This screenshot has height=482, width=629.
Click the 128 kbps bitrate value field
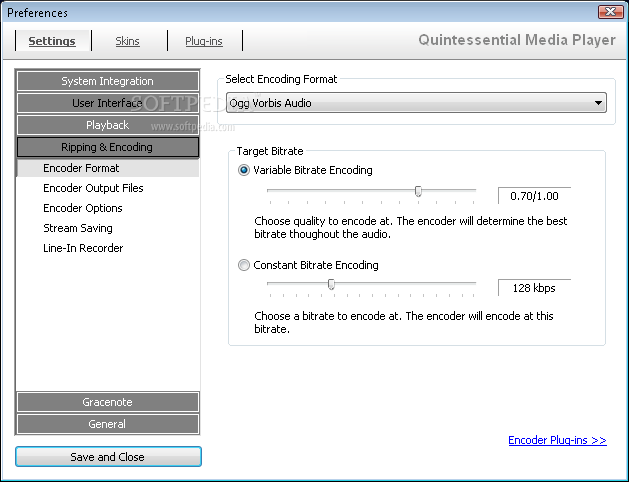(534, 288)
